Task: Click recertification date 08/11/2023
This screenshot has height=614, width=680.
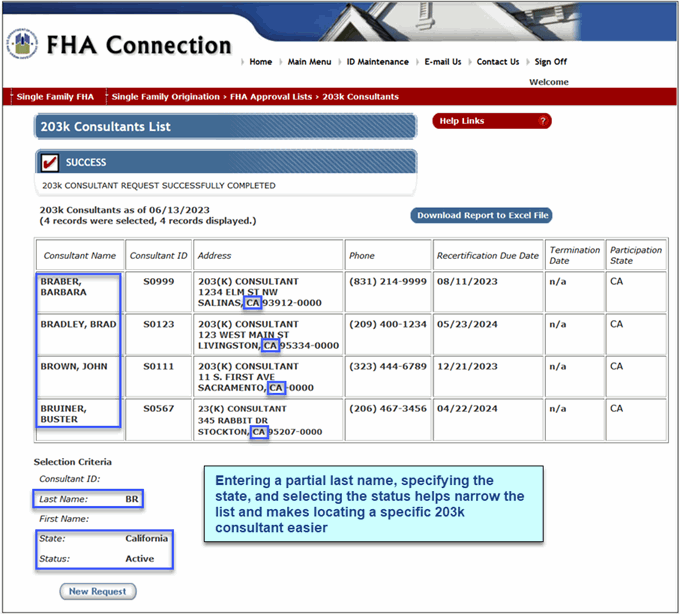Action: click(467, 281)
